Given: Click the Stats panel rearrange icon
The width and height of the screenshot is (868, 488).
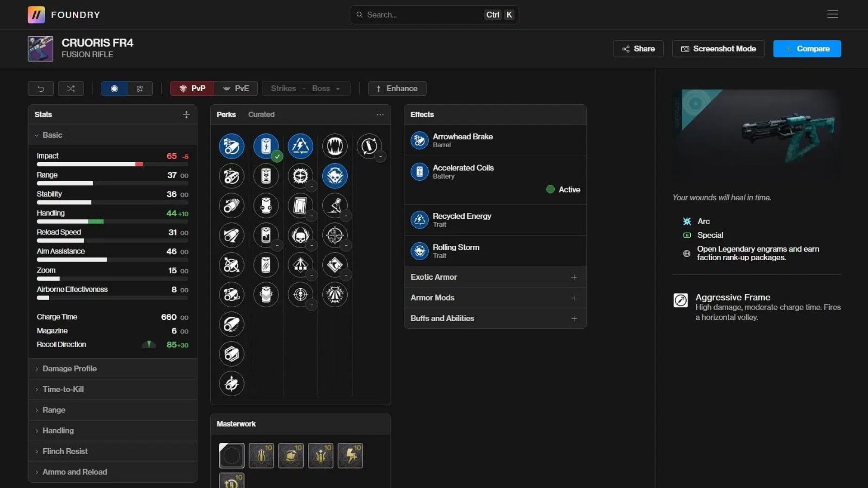Looking at the screenshot, I should click(x=186, y=115).
